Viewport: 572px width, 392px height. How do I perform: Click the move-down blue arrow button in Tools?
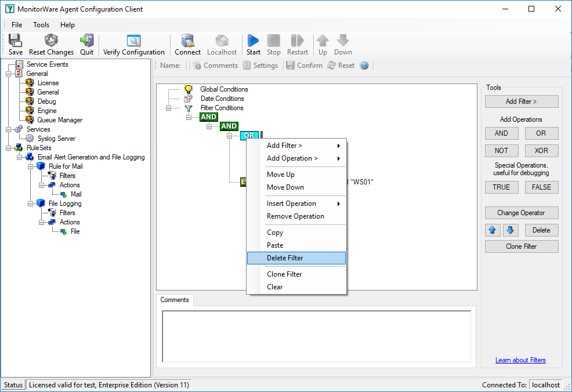(511, 230)
